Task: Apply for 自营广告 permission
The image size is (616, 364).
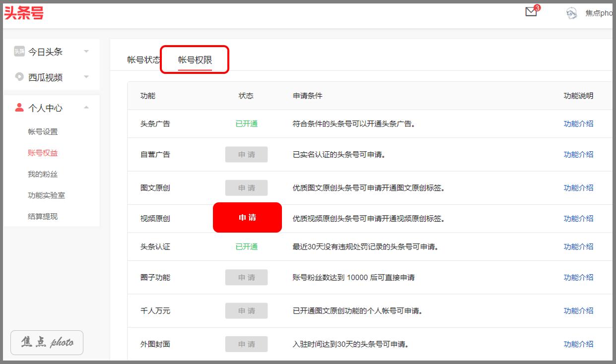Action: 246,154
